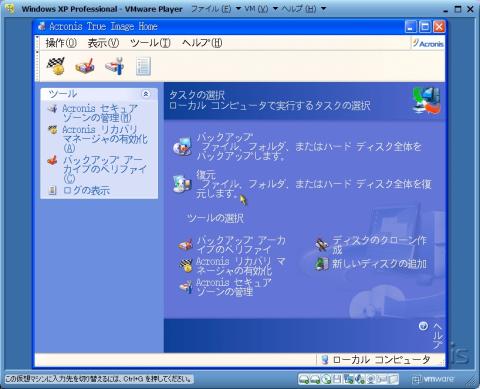The image size is (480, 389).
Task: Click the show log toolbar icon
Action: click(x=143, y=66)
